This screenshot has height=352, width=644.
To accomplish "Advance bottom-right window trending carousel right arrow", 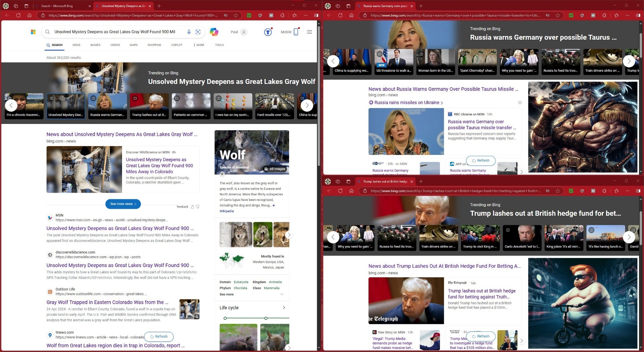I will pyautogui.click(x=629, y=237).
